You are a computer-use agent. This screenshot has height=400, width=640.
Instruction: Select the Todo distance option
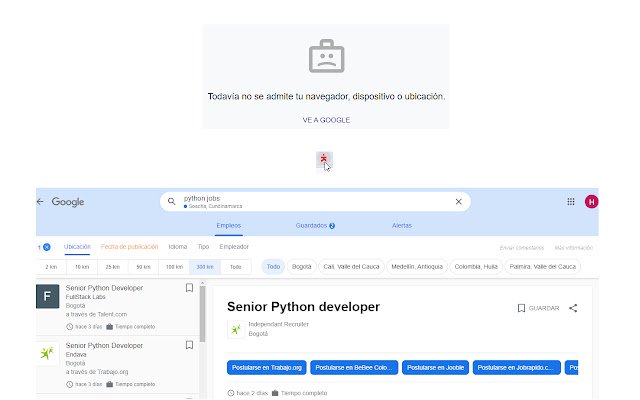[236, 267]
